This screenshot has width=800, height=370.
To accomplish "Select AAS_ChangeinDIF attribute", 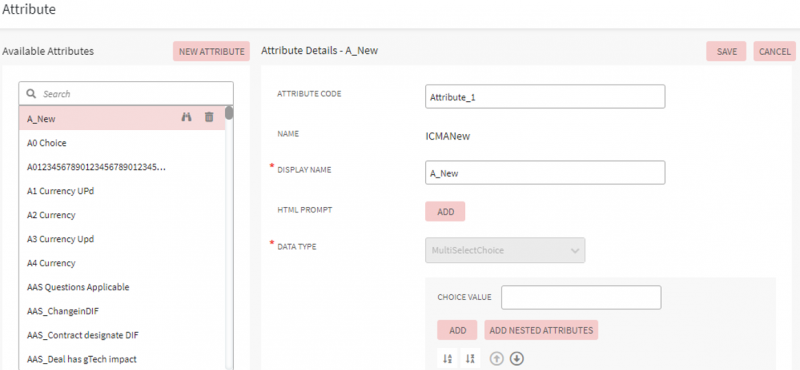I will 122,311.
